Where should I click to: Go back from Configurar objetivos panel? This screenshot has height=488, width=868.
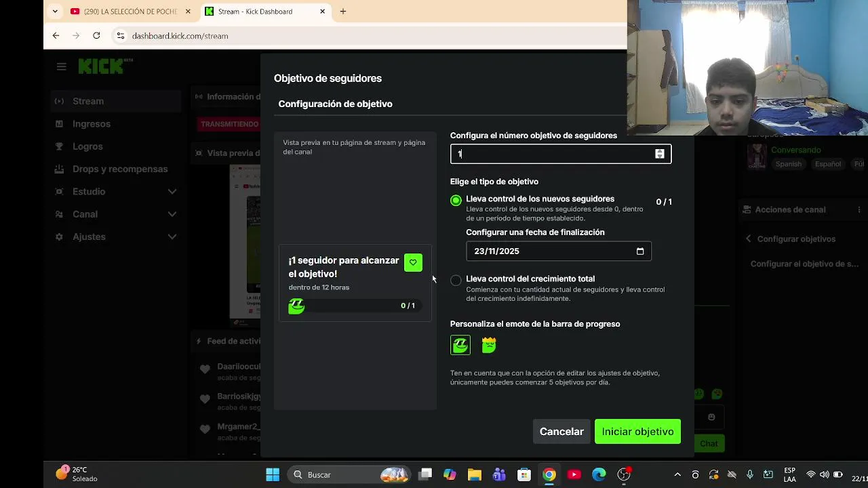click(x=749, y=239)
